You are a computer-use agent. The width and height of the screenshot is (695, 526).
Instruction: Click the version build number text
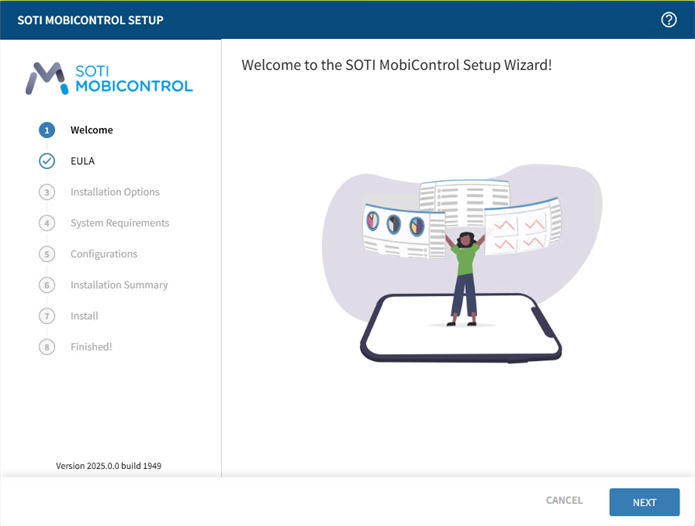coord(109,466)
